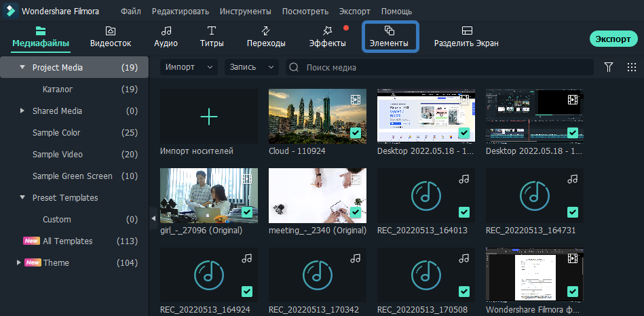Open the Разделить Экран tab
The height and width of the screenshot is (316, 644).
point(467,37)
